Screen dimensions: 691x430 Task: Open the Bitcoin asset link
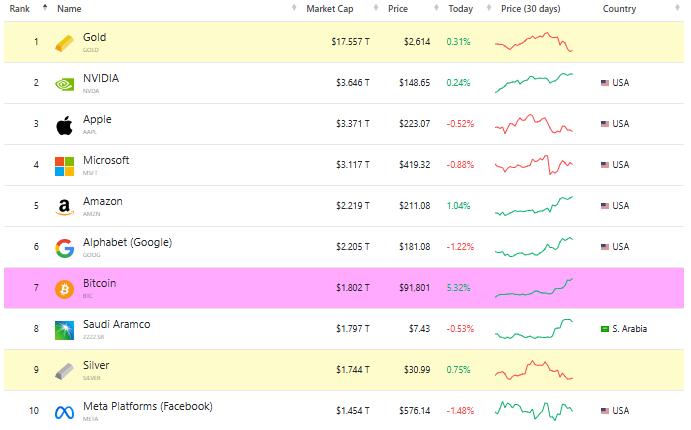pyautogui.click(x=100, y=283)
